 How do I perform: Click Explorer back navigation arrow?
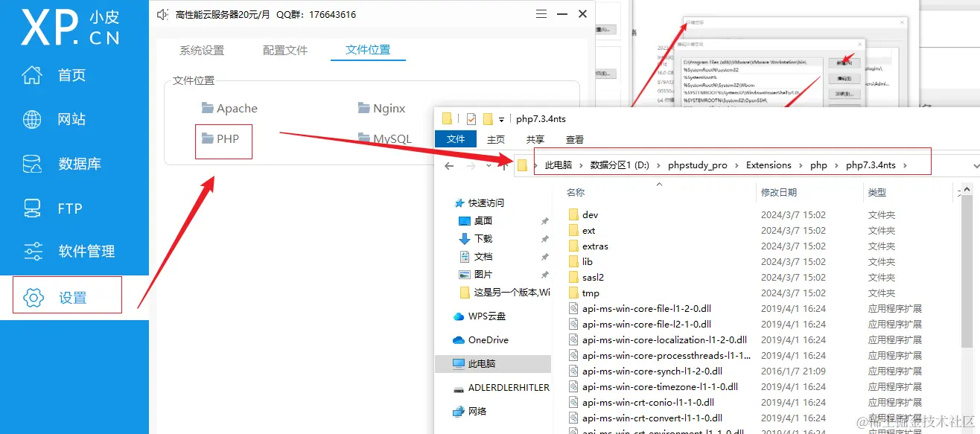449,166
